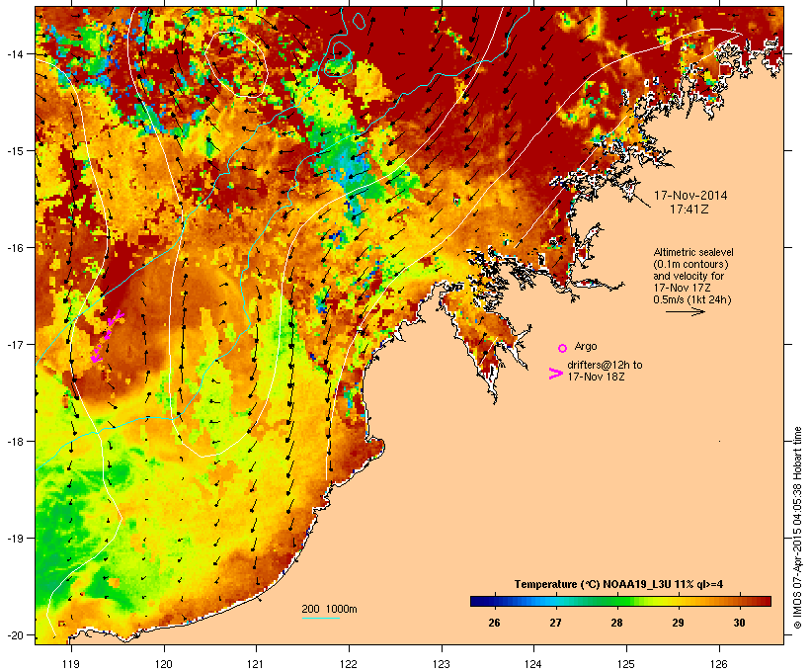Click the -20 latitude axis label

tap(14, 634)
